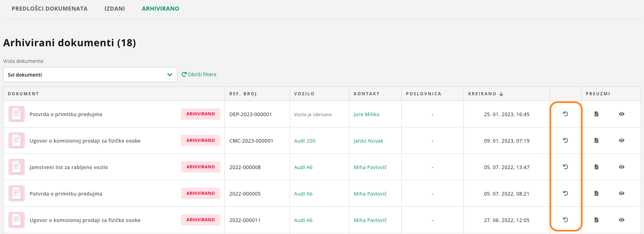Viewport: 644px width, 234px height.
Task: Open the Jure Miliko contact link
Action: tap(366, 114)
